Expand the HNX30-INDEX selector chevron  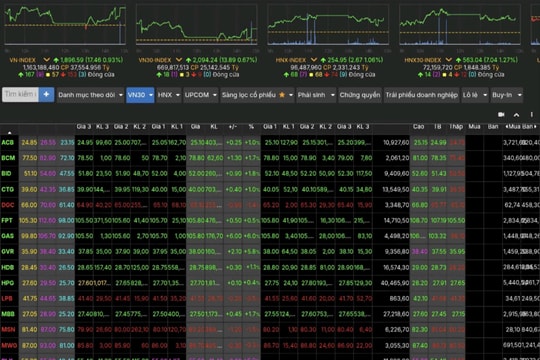(x=448, y=60)
